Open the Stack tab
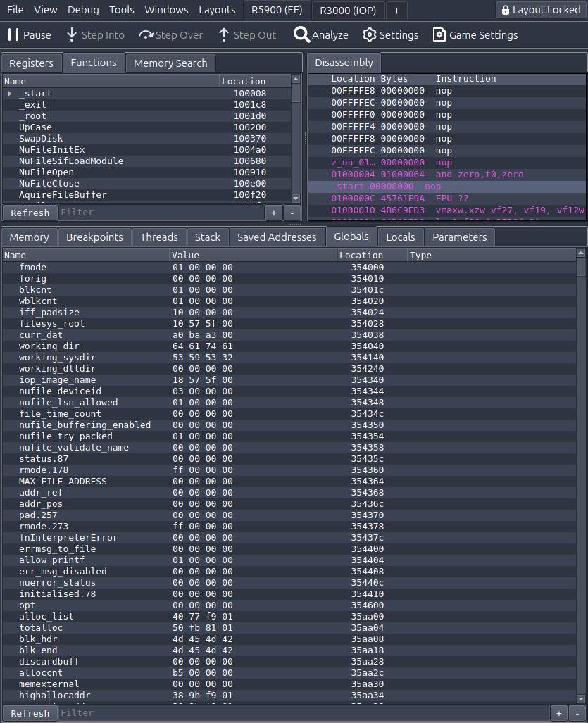Image resolution: width=588 pixels, height=723 pixels. click(x=208, y=237)
